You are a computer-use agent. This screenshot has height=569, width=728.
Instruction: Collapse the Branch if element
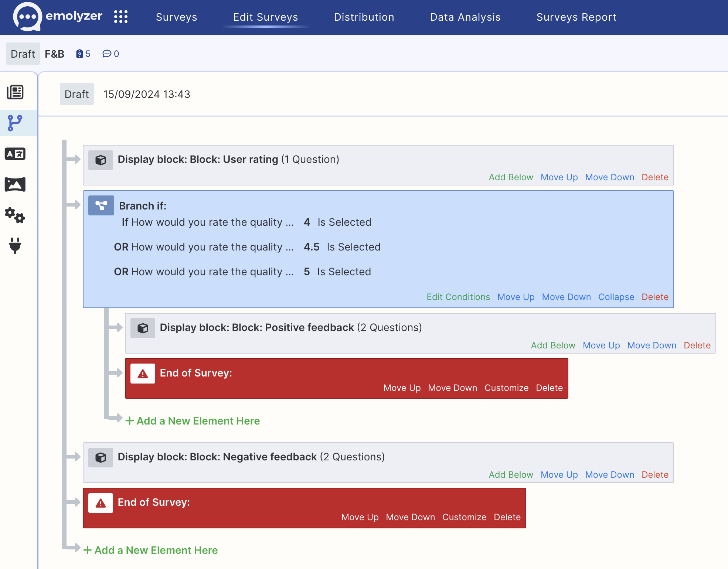pyautogui.click(x=616, y=297)
